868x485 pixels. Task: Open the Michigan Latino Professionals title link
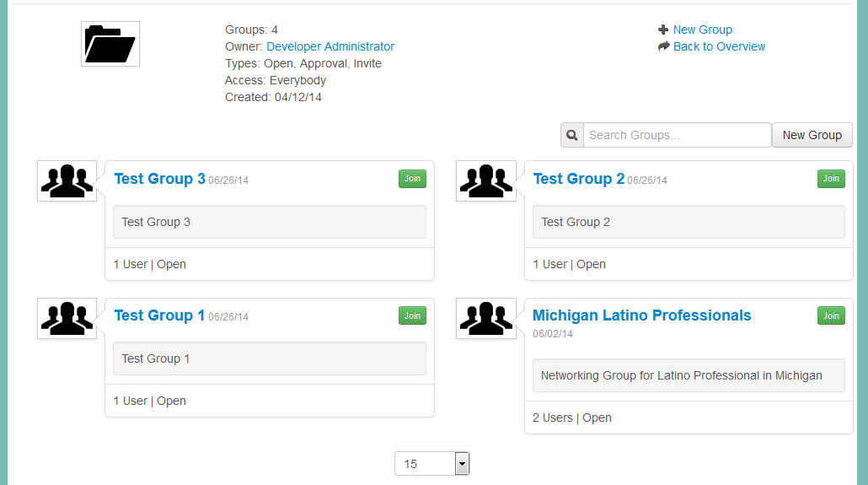(641, 315)
